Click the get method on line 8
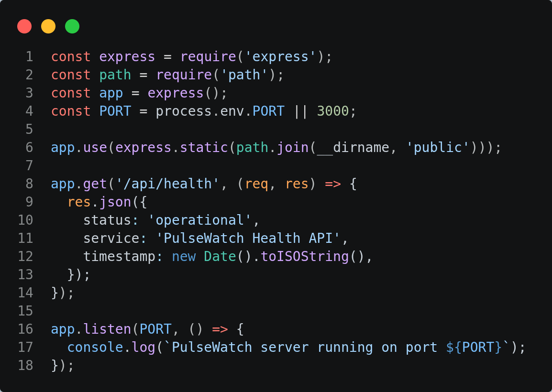Screen dimensions: 552x392 tap(95, 184)
